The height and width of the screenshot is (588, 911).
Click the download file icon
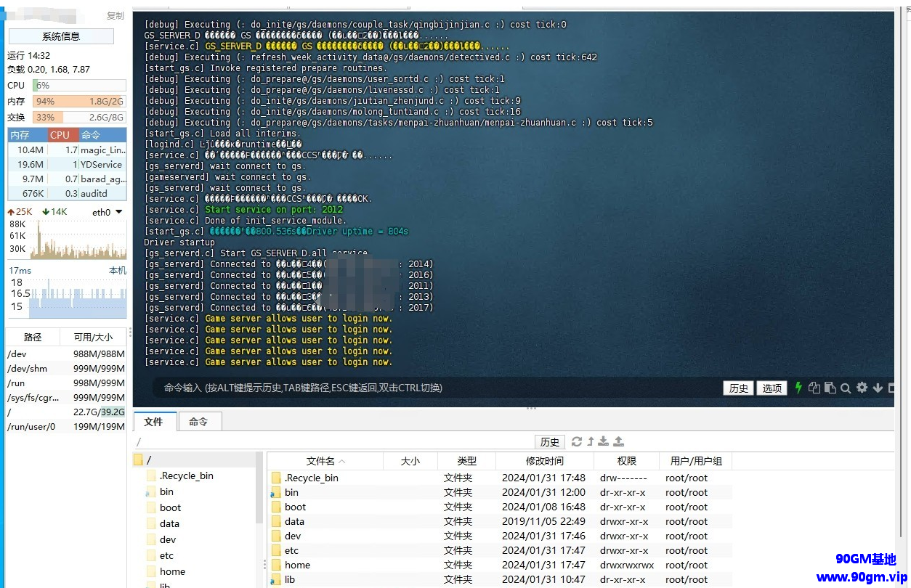(604, 441)
